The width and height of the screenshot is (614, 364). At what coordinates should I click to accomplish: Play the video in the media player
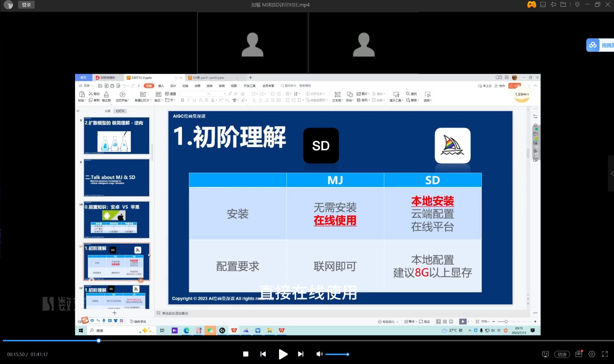click(283, 354)
